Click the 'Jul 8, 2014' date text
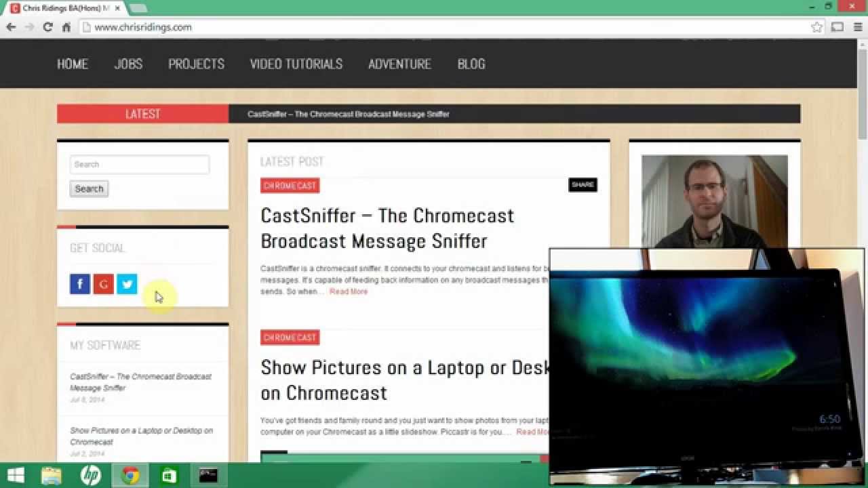868x488 pixels. tap(87, 400)
